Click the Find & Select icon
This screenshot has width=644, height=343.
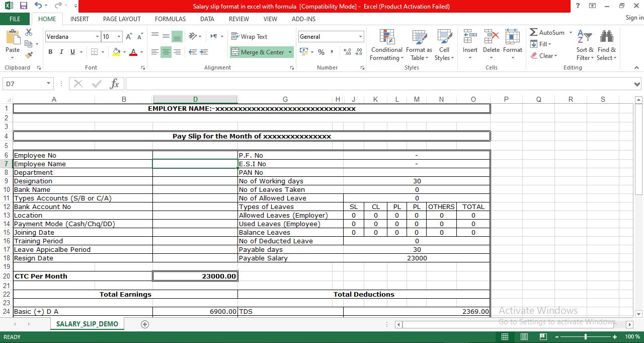point(606,45)
